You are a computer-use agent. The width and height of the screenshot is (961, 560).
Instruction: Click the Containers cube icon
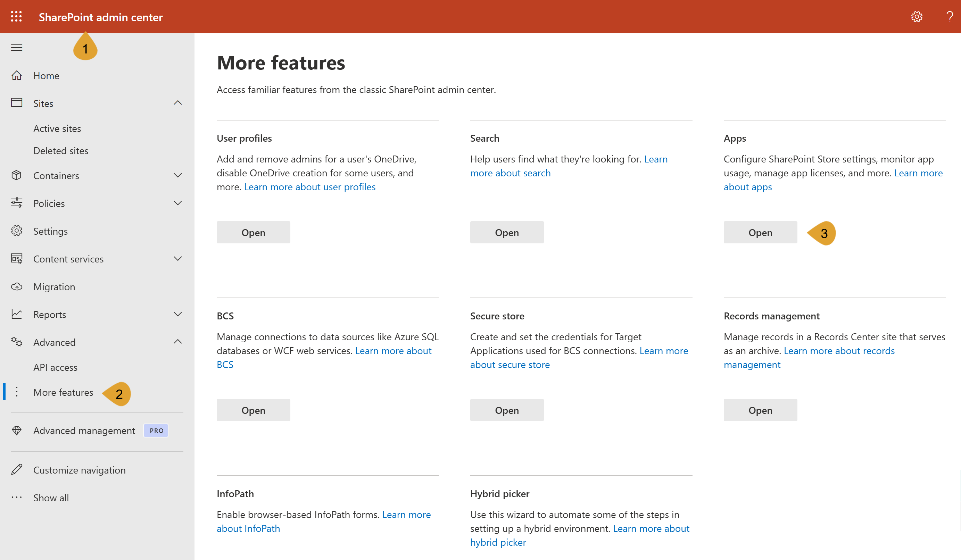(16, 175)
